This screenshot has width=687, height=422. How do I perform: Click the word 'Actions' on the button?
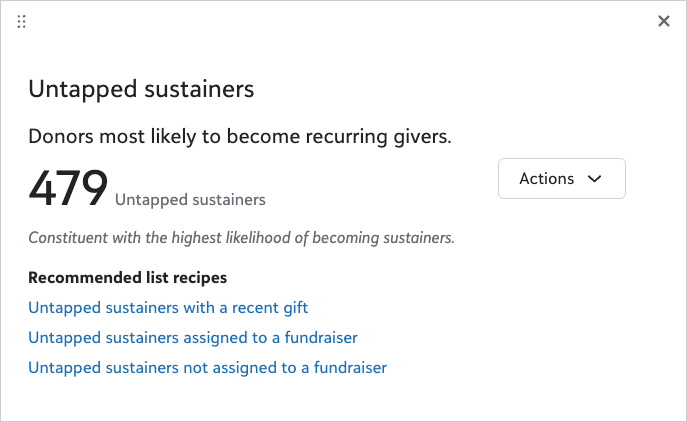click(546, 179)
